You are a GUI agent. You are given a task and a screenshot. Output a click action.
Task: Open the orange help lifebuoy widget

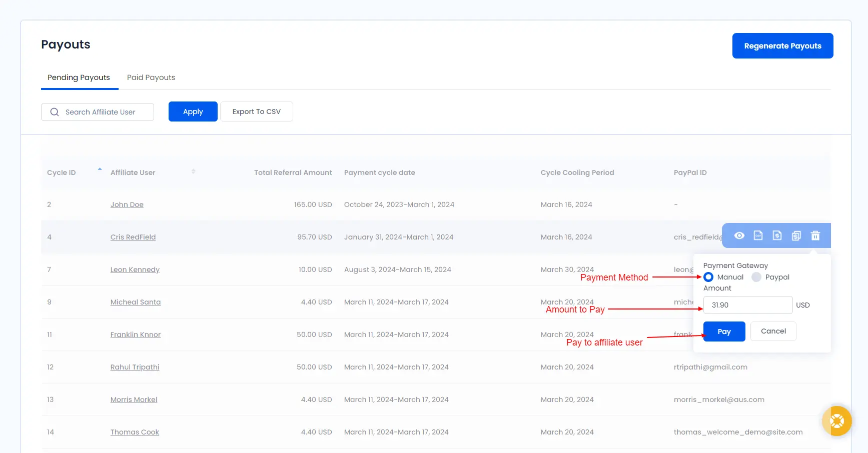pos(836,421)
